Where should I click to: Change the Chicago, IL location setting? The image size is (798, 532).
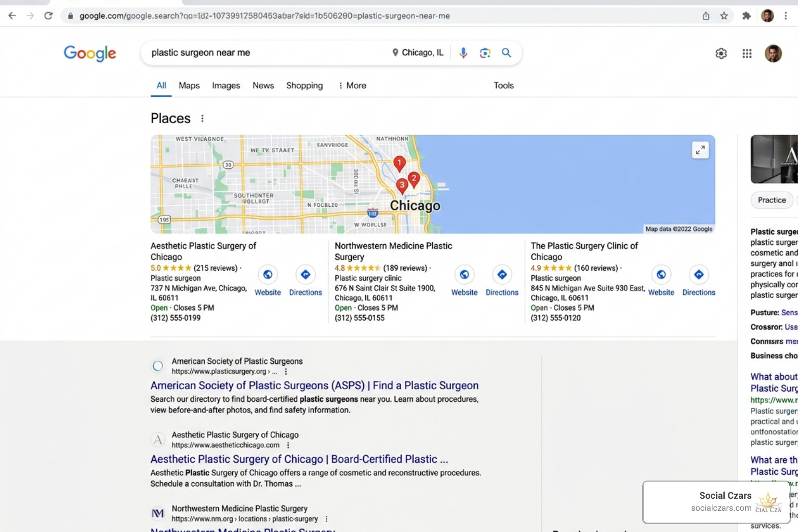click(x=418, y=52)
